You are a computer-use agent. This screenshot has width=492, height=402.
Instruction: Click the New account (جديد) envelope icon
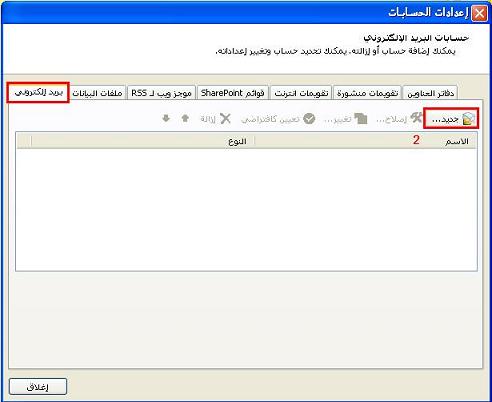tap(468, 119)
